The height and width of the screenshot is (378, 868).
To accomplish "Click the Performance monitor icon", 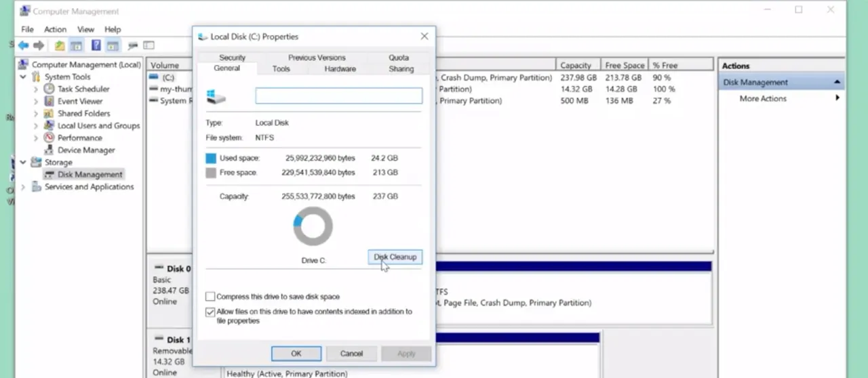I will (49, 138).
